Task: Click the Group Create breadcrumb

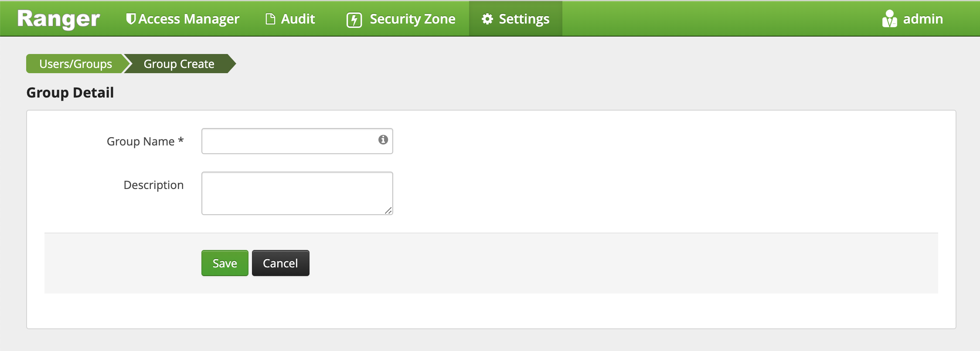Action: 179,64
